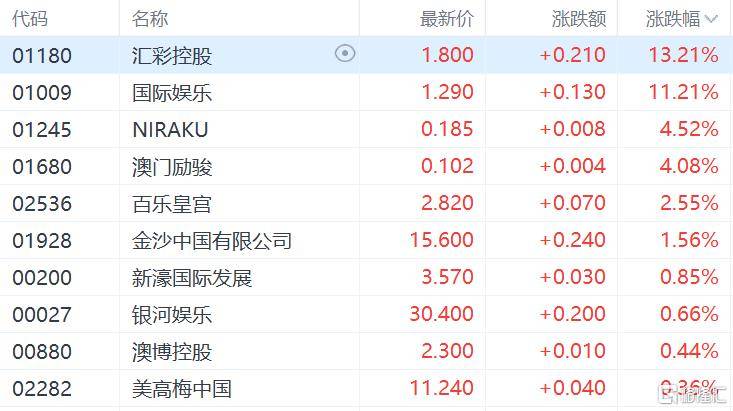Open 澳门励骏 stock details
The width and height of the screenshot is (733, 411).
click(366, 166)
